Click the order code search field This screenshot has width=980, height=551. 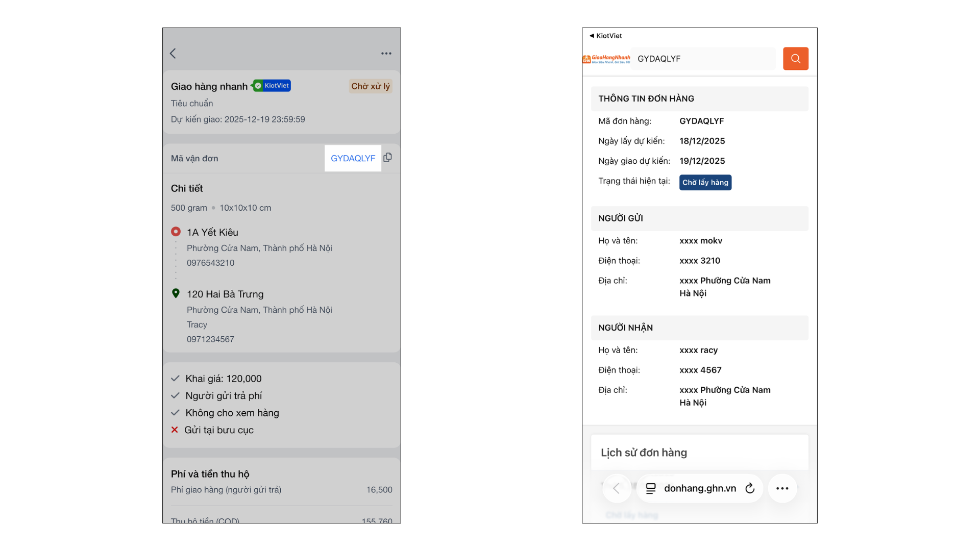[702, 59]
